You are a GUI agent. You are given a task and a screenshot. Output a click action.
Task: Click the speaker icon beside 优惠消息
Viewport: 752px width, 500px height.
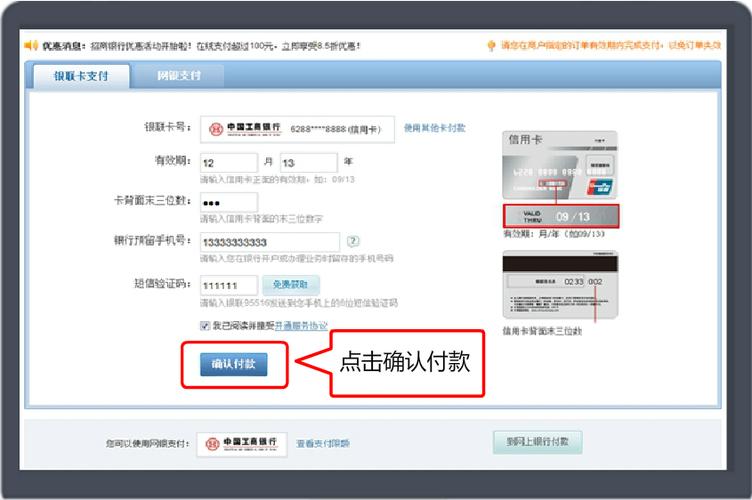31,46
